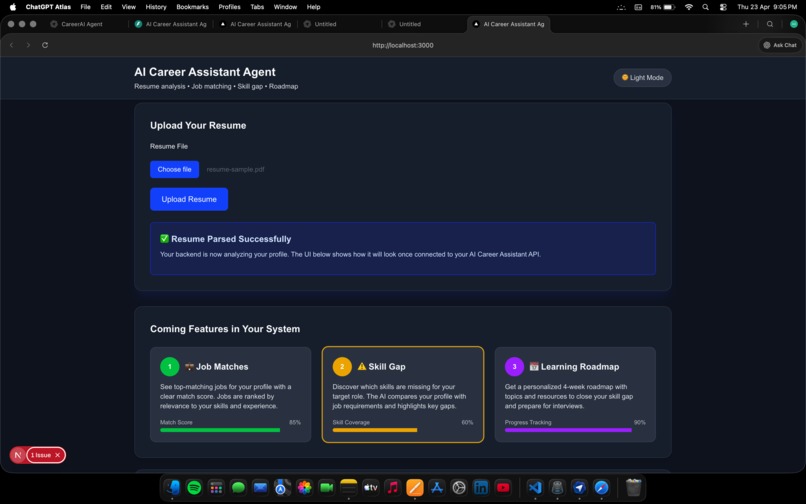Viewport: 806px width, 504px height.
Task: Open the Bookmarks menu
Action: coord(192,7)
